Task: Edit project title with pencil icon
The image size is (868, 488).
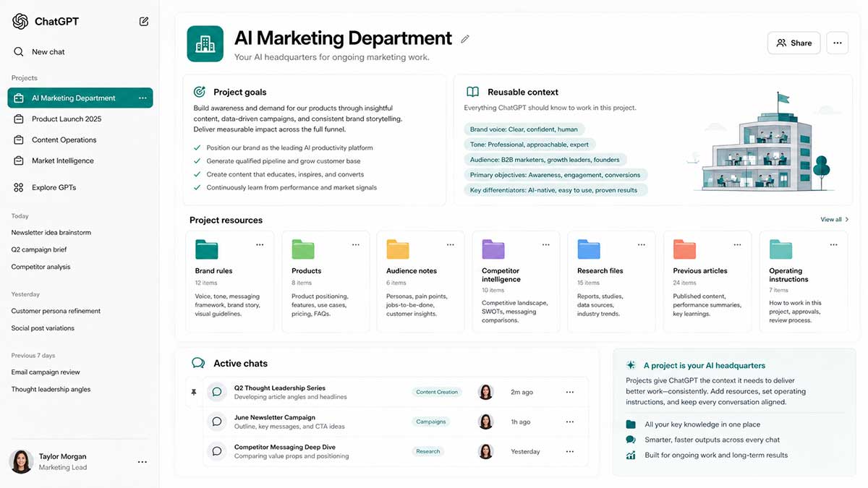Action: 465,39
